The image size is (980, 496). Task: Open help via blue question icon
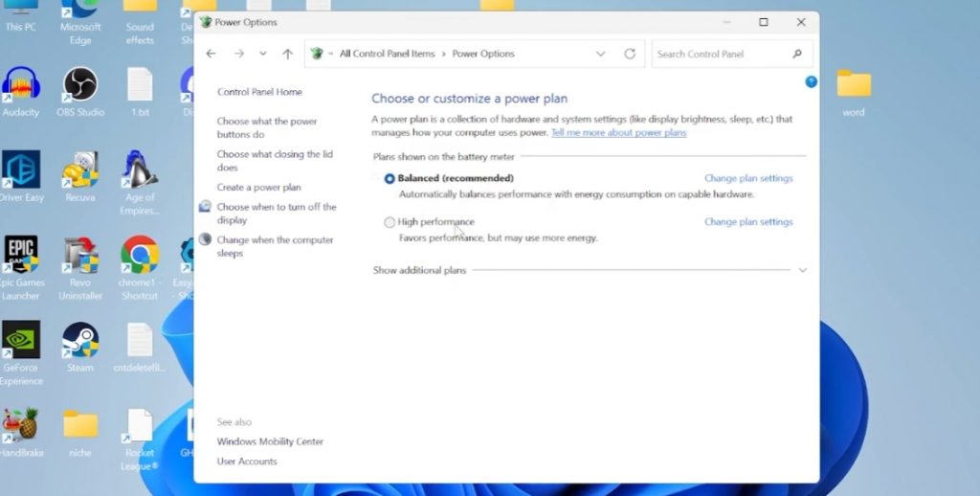(811, 82)
